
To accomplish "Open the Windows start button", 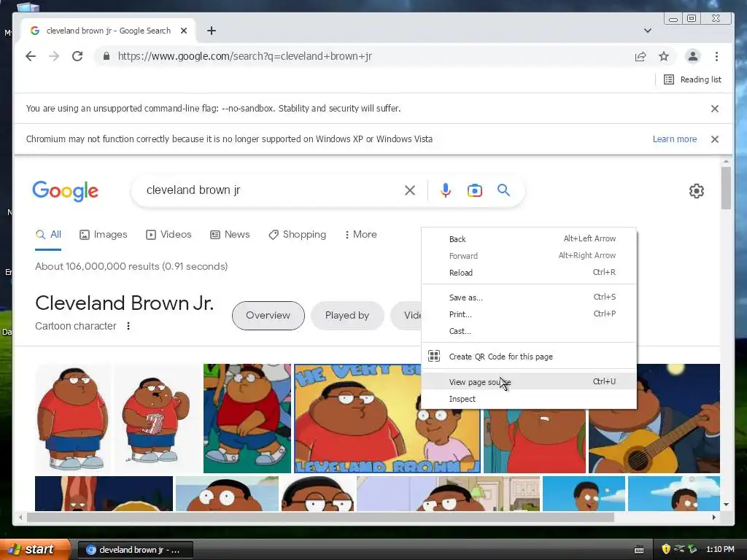I will [35, 550].
